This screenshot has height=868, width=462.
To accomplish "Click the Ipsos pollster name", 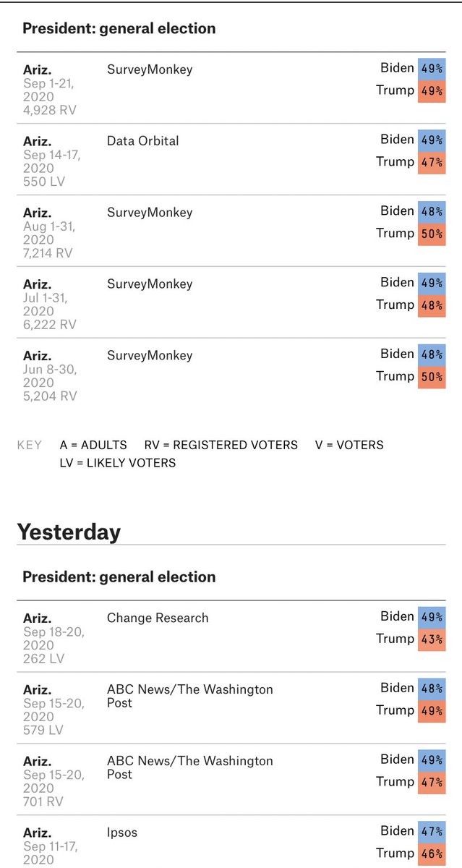I will pos(122,833).
